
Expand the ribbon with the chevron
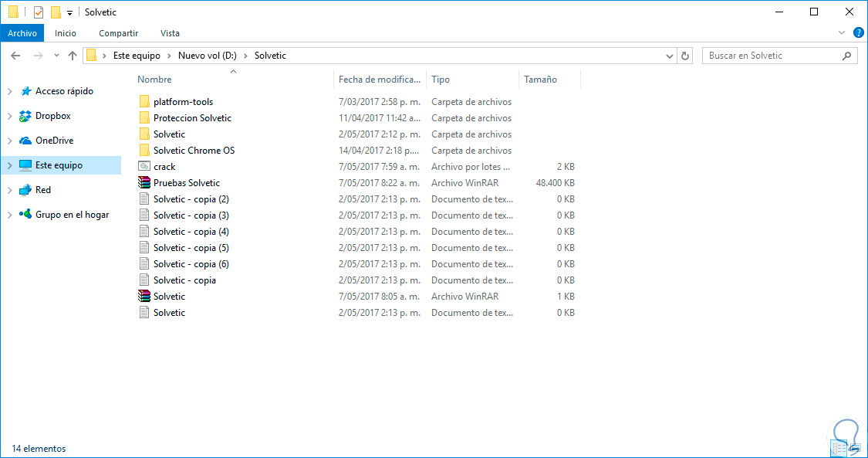[842, 33]
